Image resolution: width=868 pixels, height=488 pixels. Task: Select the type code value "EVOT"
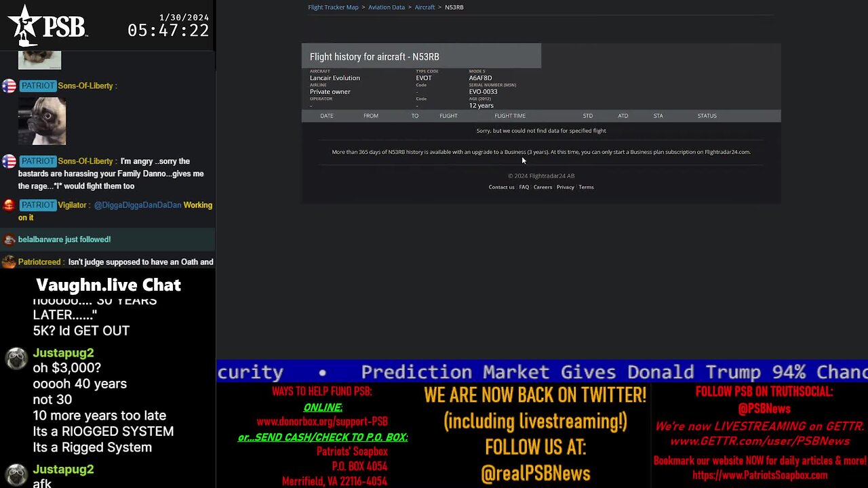click(424, 78)
